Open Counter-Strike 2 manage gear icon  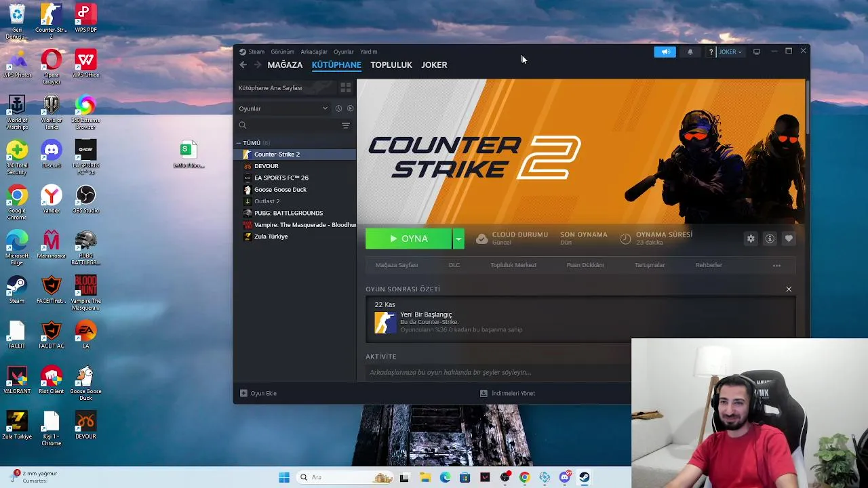pos(751,239)
